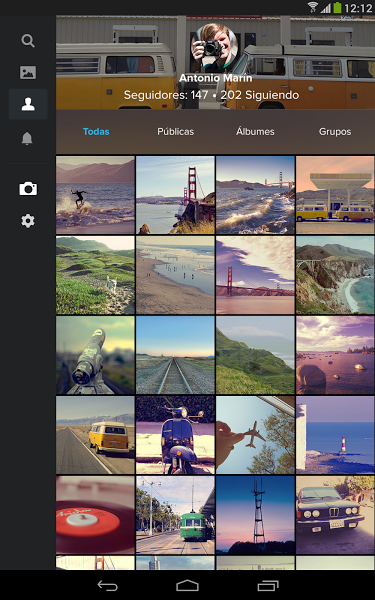The height and width of the screenshot is (600, 375).
Task: Switch to the Todas tab
Action: pyautogui.click(x=96, y=132)
